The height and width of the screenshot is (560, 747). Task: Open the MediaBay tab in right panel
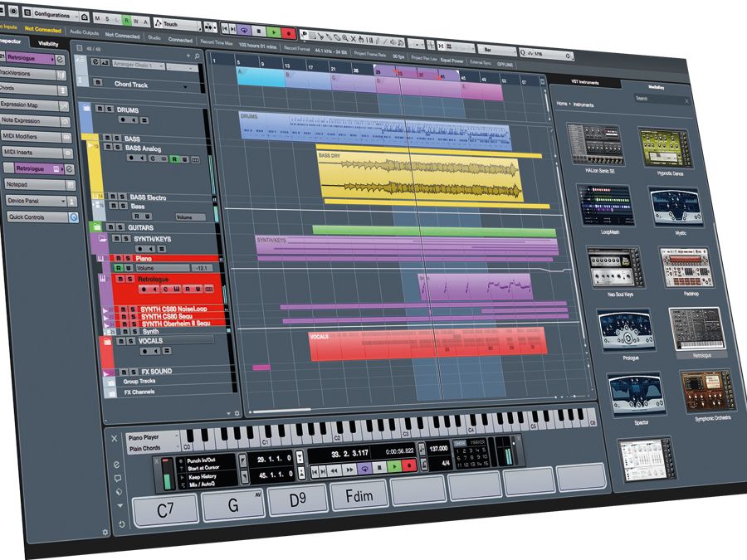click(x=656, y=88)
